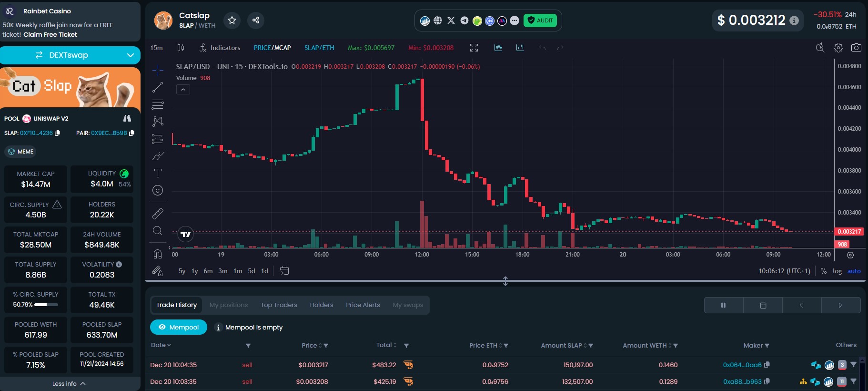Filter trades by Amount SLAP column
This screenshot has width=868, height=391.
(591, 346)
